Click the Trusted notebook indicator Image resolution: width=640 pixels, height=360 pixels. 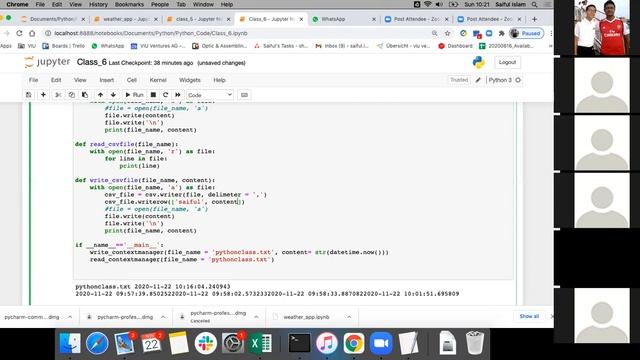459,80
